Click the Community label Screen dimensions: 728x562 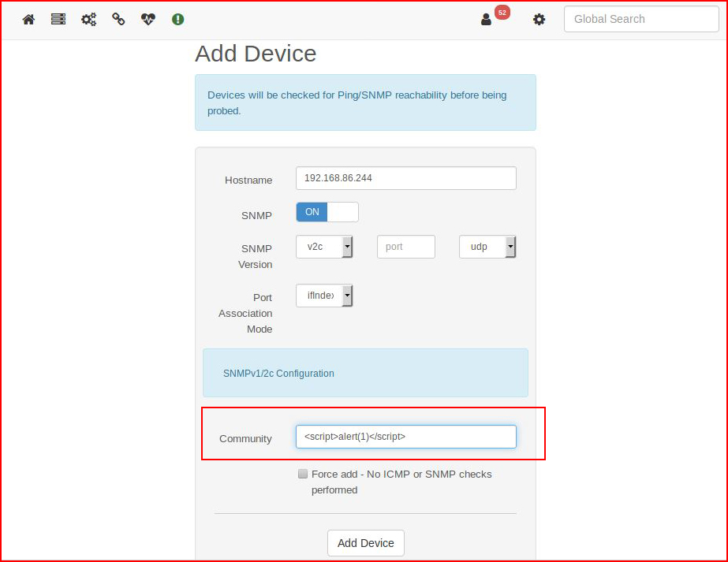coord(245,438)
